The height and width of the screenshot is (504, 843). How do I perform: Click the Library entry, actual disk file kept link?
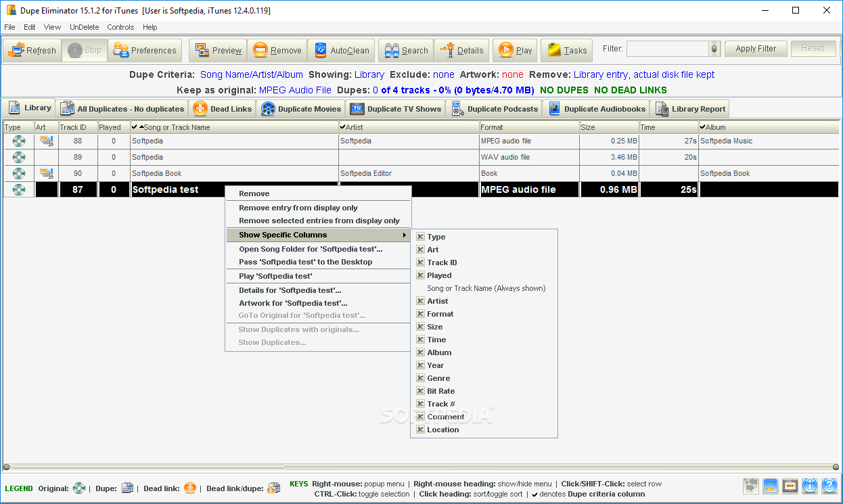pos(644,74)
